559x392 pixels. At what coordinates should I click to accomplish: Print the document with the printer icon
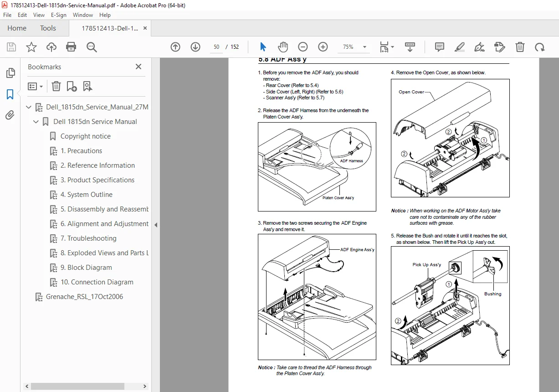[71, 47]
